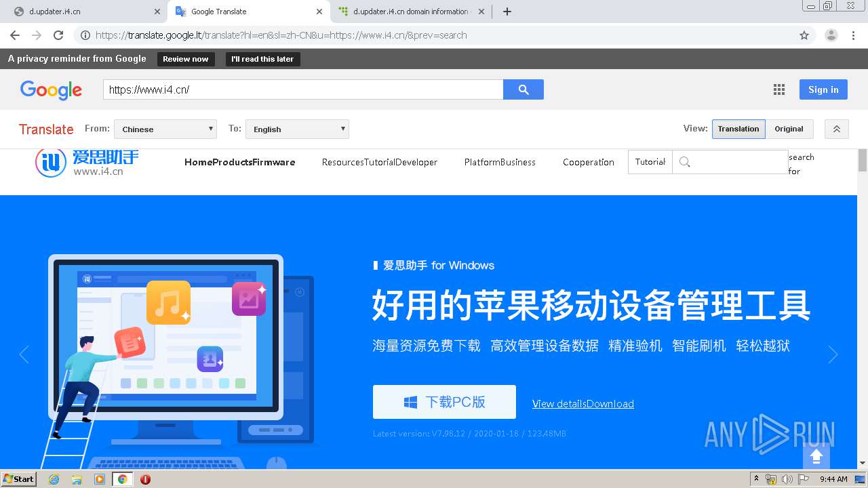Viewport: 868px width, 488px height.
Task: Open the Cooperation menu item
Action: (589, 162)
